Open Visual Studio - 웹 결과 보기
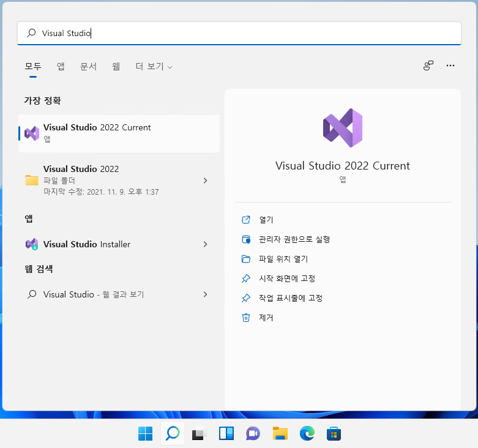Image resolution: width=478 pixels, height=448 pixels. pos(119,294)
